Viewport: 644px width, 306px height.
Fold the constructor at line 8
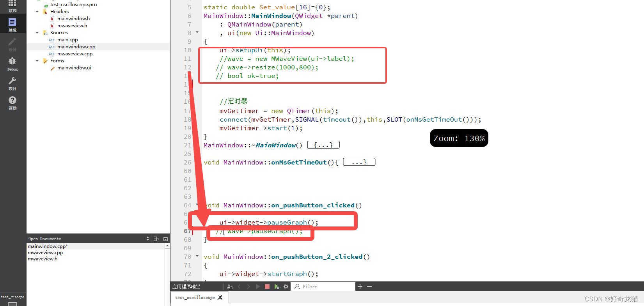point(197,32)
